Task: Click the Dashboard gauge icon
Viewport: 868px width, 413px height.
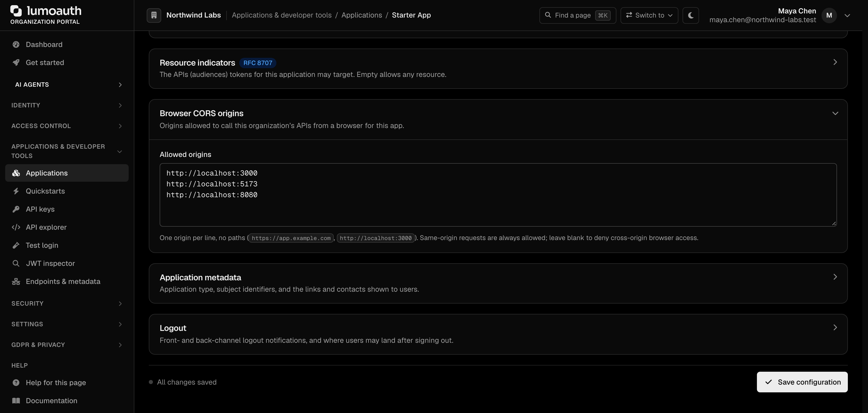Action: pos(16,44)
